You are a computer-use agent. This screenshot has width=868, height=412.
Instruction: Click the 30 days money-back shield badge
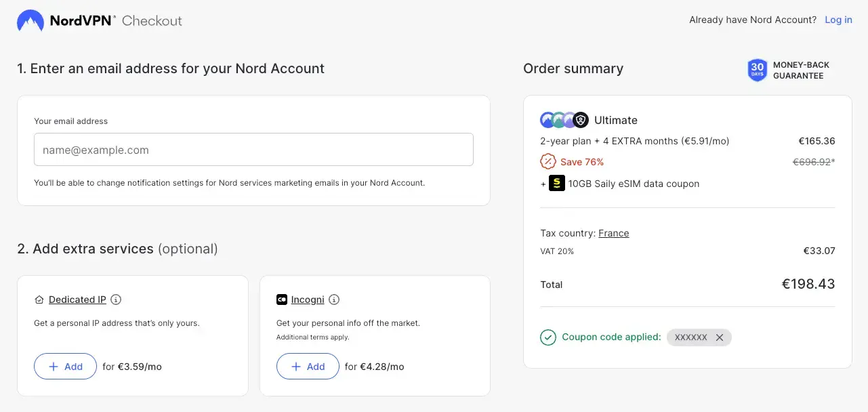coord(757,70)
